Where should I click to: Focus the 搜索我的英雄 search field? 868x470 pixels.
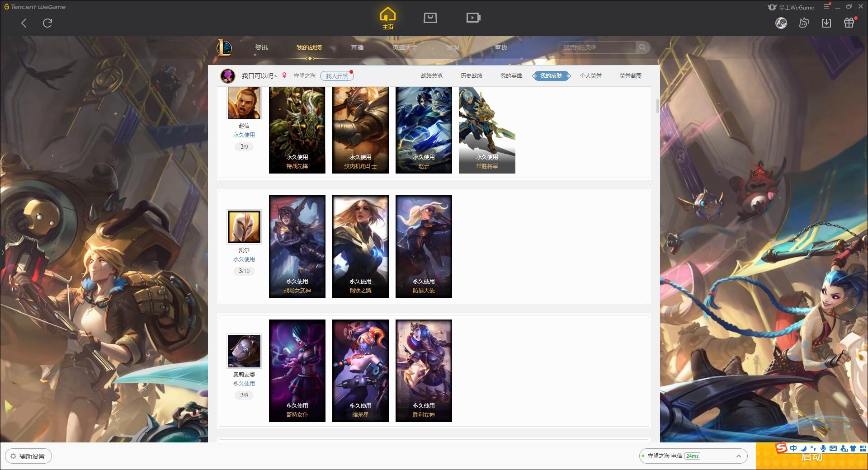597,47
